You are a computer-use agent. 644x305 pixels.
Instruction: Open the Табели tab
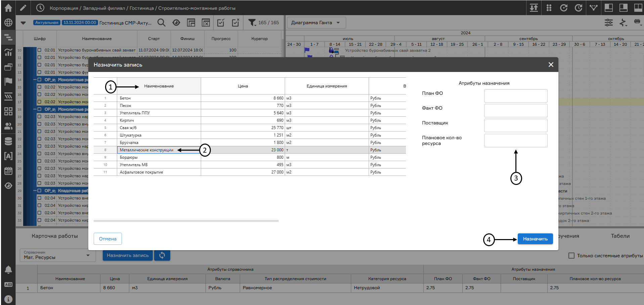[x=620, y=236]
